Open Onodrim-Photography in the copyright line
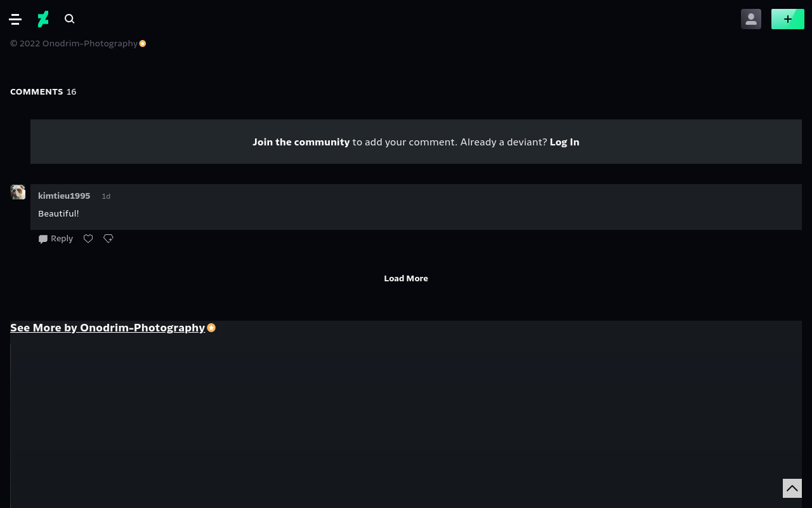812x508 pixels. coord(90,44)
